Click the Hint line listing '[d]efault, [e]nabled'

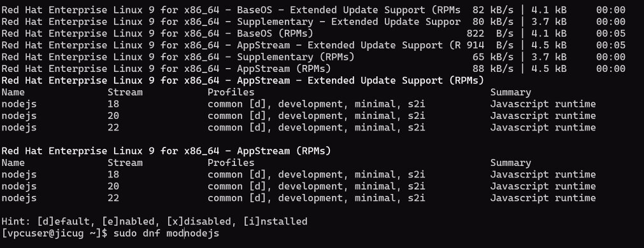[154, 222]
